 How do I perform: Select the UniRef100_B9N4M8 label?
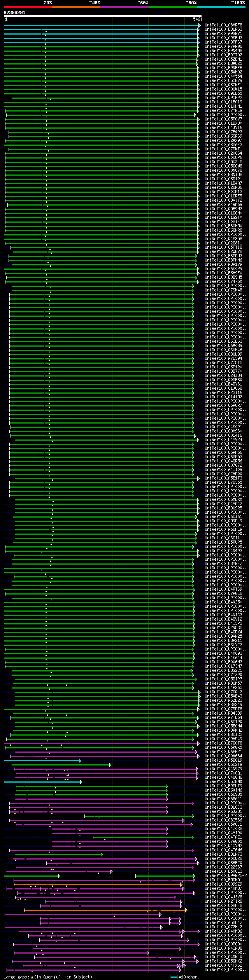[223, 51]
